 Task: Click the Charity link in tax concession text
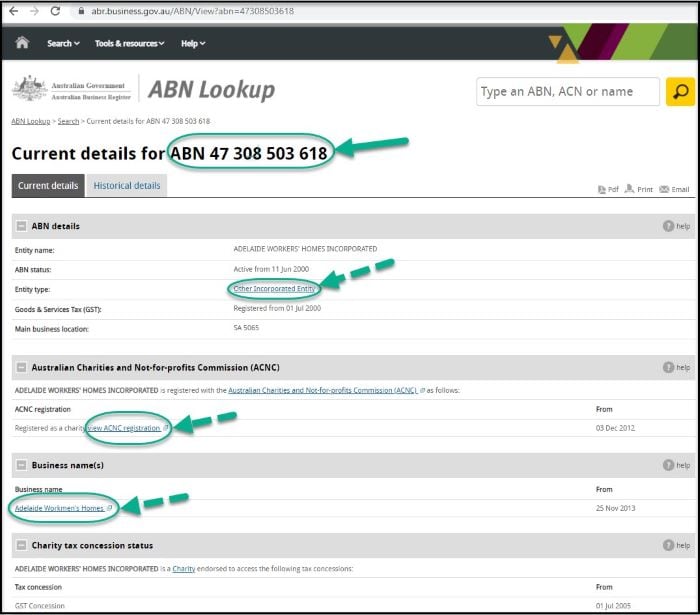tap(184, 569)
